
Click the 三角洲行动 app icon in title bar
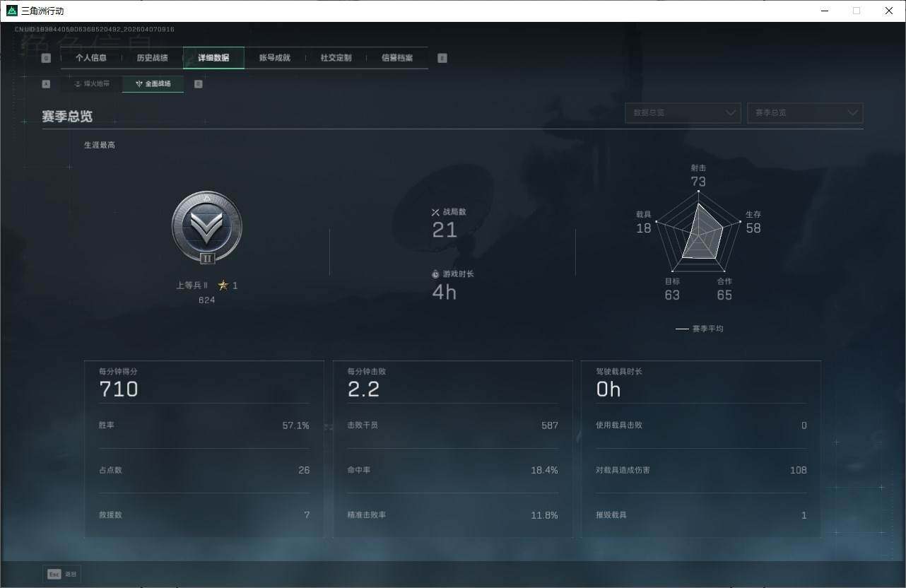pos(12,11)
